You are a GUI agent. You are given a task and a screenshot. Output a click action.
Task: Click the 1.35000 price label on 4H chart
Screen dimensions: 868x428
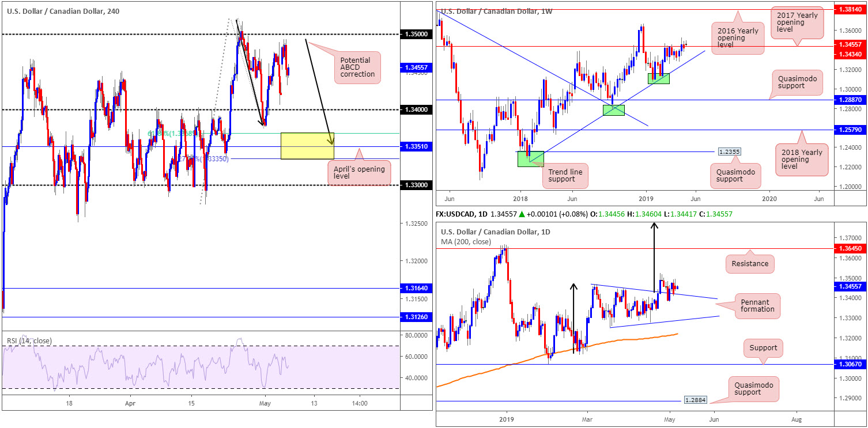point(416,35)
